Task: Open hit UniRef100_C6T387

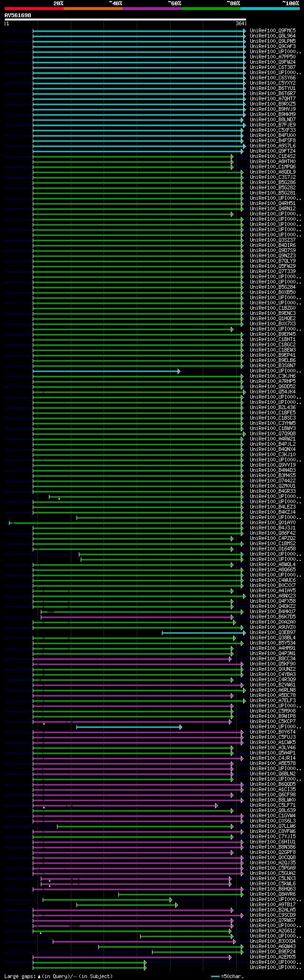Action: pyautogui.click(x=273, y=67)
